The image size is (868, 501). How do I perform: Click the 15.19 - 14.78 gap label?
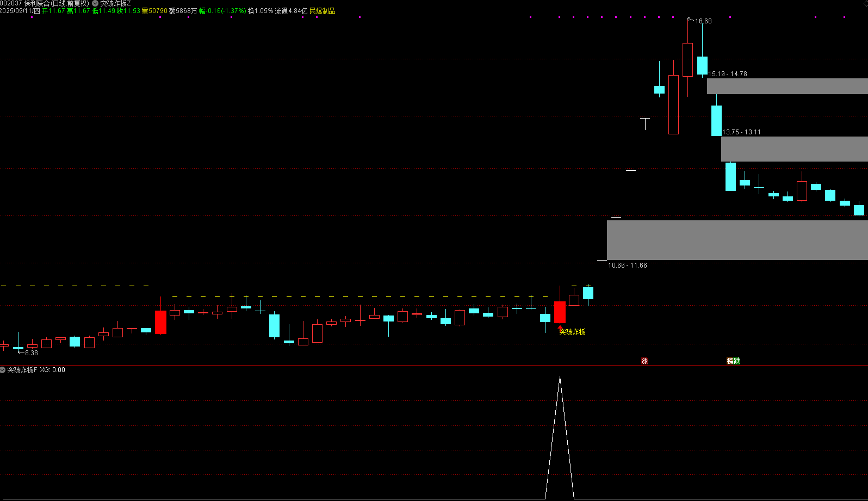click(728, 74)
